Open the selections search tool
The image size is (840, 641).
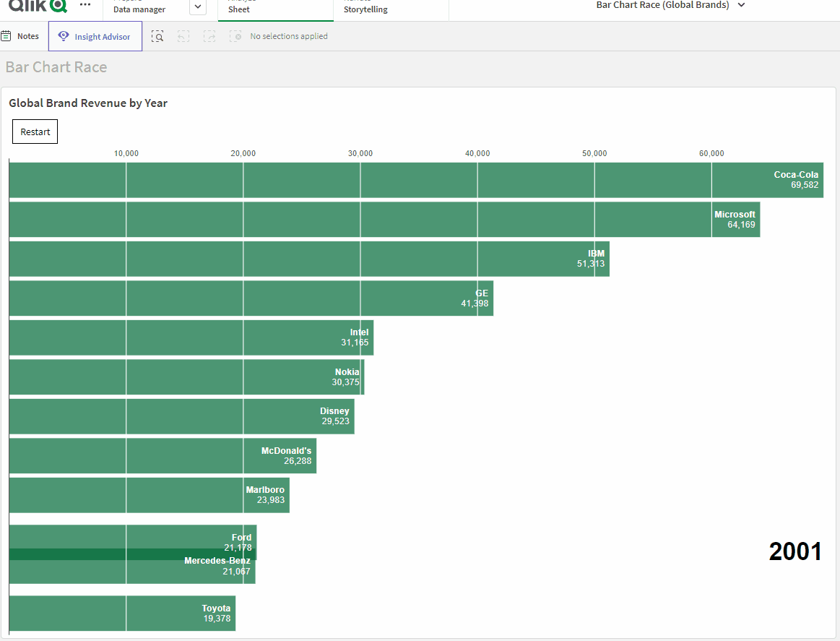157,35
